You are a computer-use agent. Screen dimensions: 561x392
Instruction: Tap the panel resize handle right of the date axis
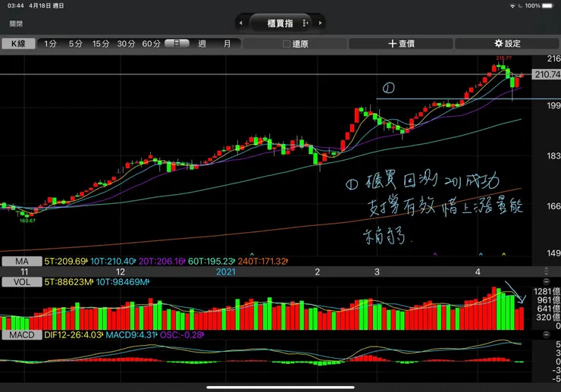point(546,271)
